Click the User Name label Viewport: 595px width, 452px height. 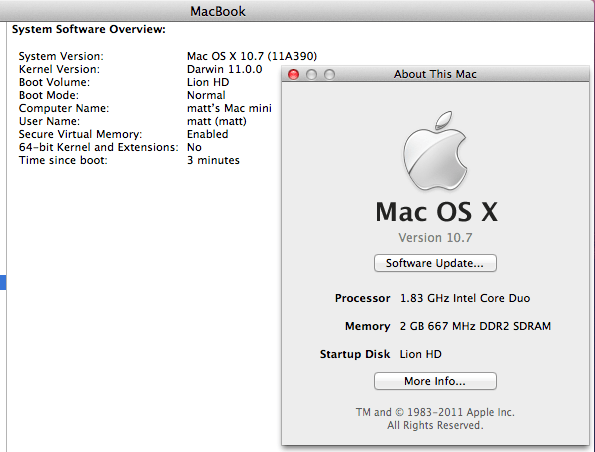(49, 121)
